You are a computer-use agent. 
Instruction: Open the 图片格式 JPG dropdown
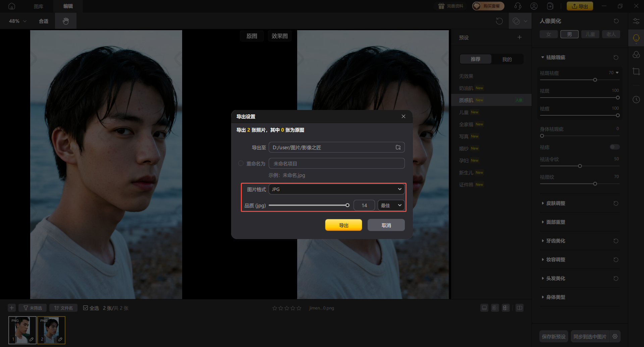point(336,189)
